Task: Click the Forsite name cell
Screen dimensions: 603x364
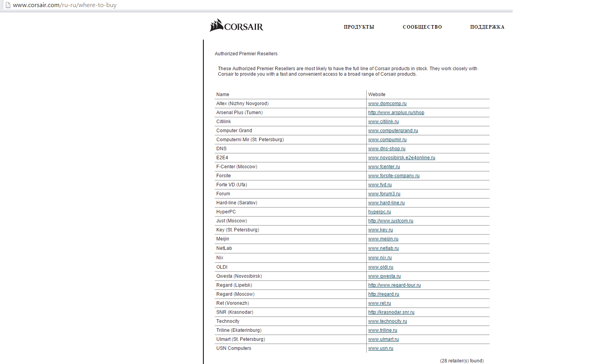Action: [291, 176]
